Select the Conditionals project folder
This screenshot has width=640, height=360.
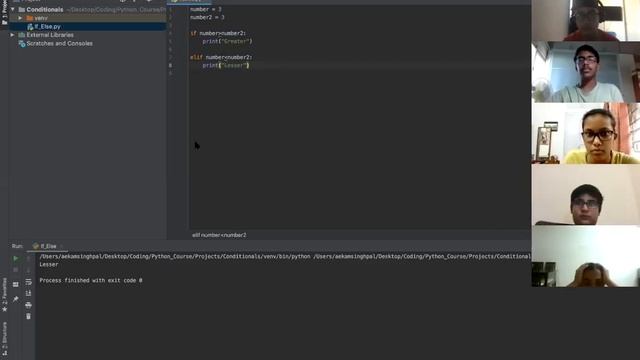coord(44,9)
